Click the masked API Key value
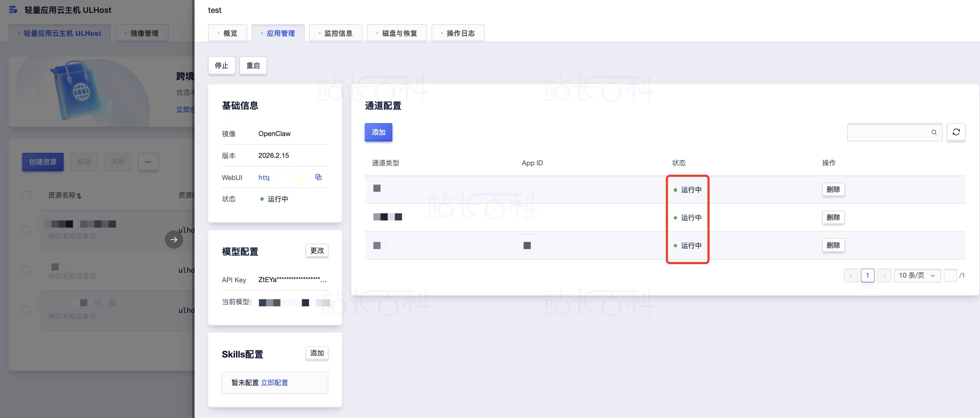Screen dimensions: 980x418 [292, 280]
